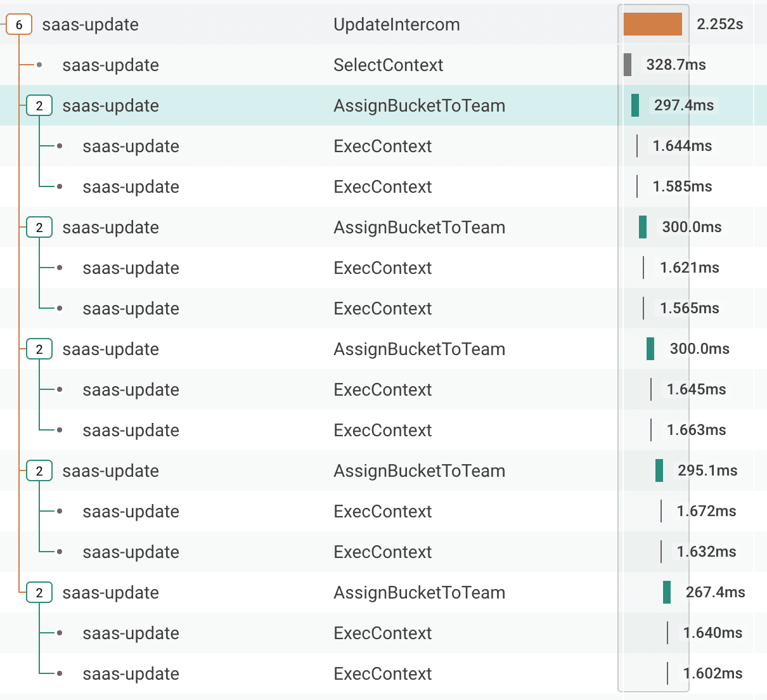Click the teal bar of the 297.4ms span

[x=635, y=105]
